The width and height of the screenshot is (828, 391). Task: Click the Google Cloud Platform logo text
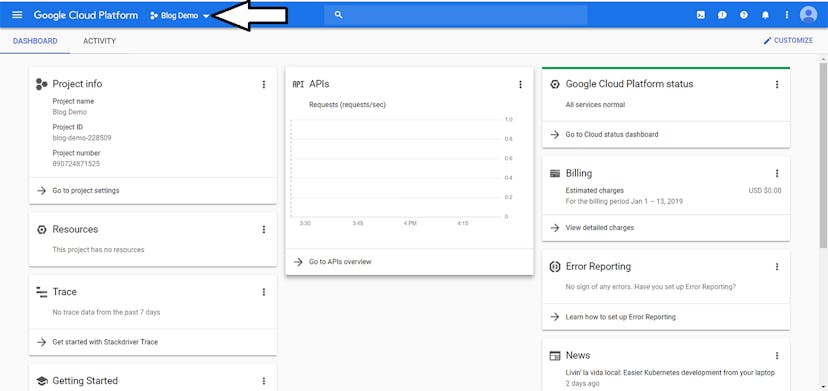86,15
